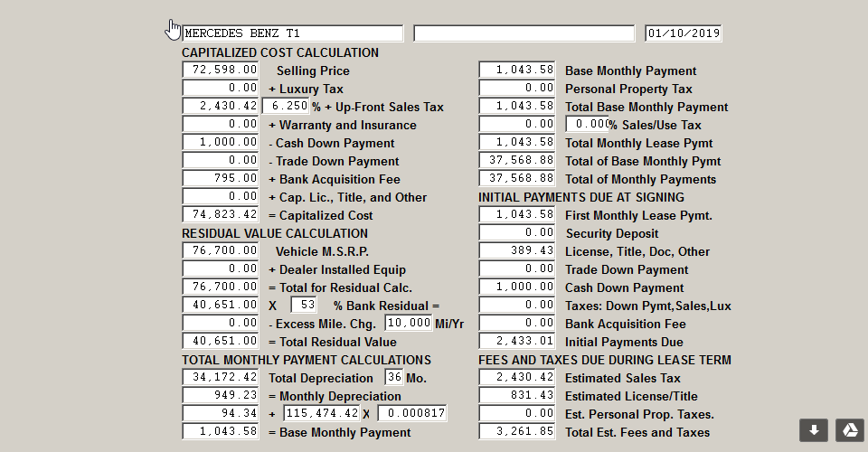Edit the Cash Down Payment field in Capitalized Cost
The height and width of the screenshot is (452, 868).
click(x=221, y=142)
